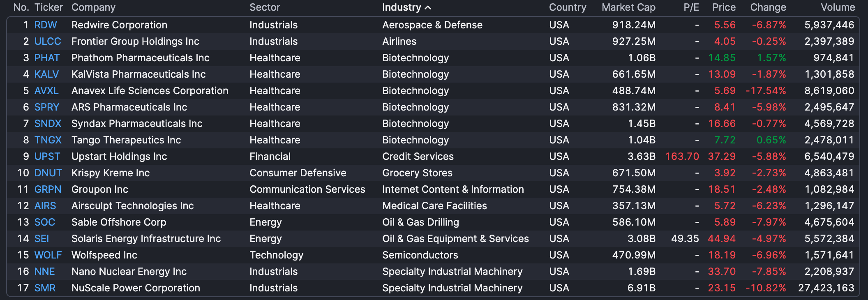Viewport: 868px width, 300px height.
Task: Open the AVXL ticker link
Action: click(x=46, y=91)
